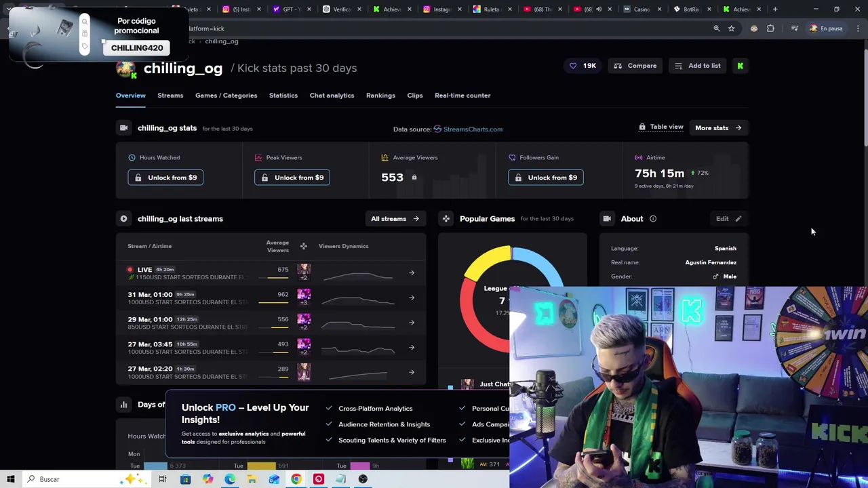Image resolution: width=868 pixels, height=488 pixels.
Task: Open the 29 Mar 01:00 stream arrow
Action: pyautogui.click(x=412, y=323)
